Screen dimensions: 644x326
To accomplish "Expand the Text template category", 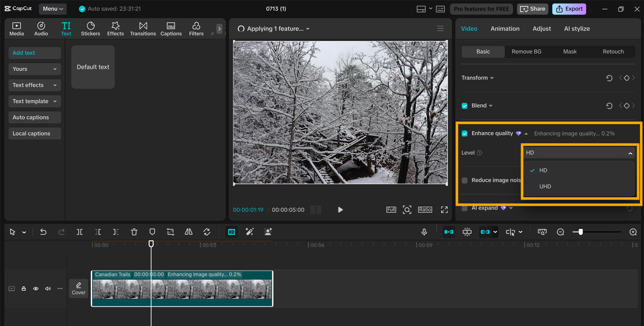I will (x=35, y=101).
